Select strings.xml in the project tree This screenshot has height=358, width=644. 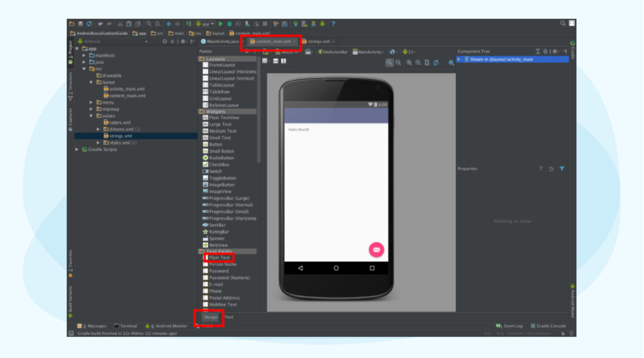click(119, 136)
